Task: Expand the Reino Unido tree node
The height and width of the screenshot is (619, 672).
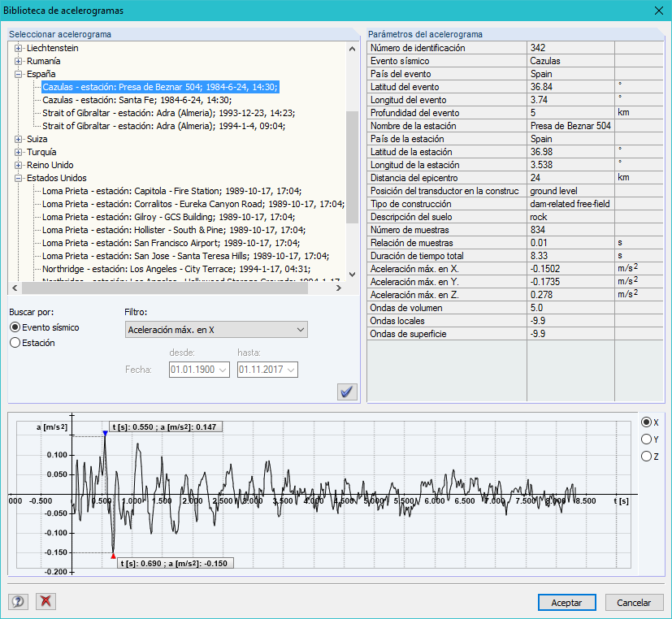Action: [18, 165]
